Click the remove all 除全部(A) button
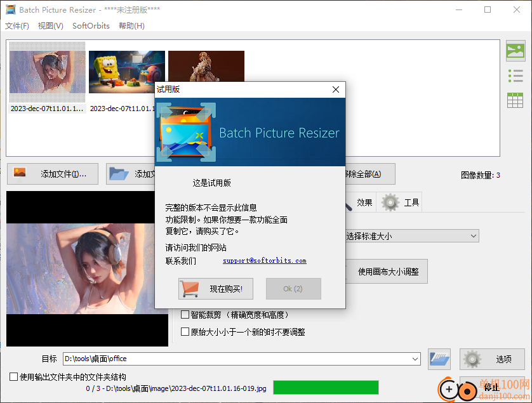This screenshot has width=532, height=403. pos(370,174)
